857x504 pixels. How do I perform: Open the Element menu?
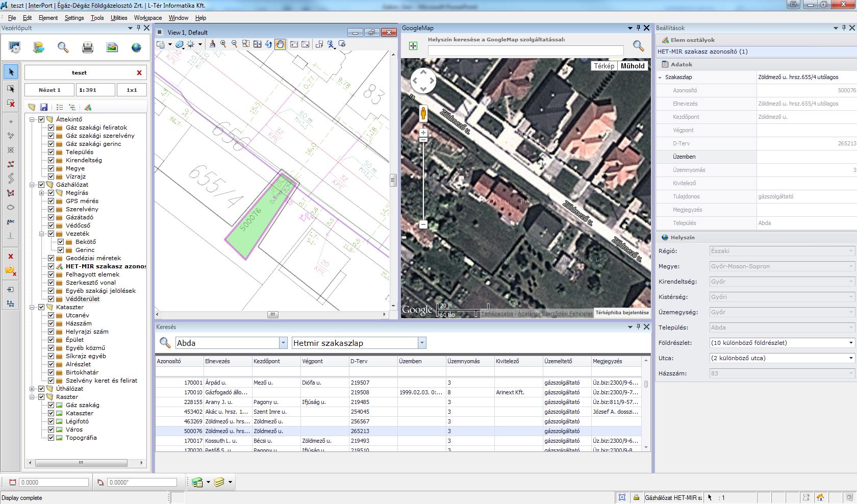(48, 18)
